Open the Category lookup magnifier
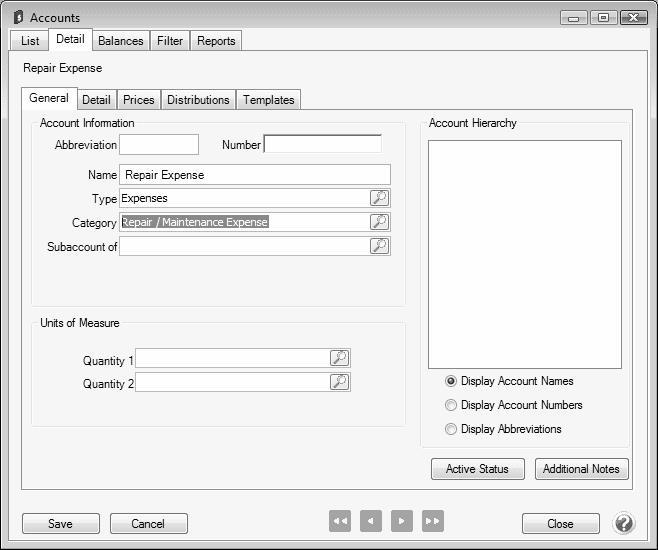 379,222
